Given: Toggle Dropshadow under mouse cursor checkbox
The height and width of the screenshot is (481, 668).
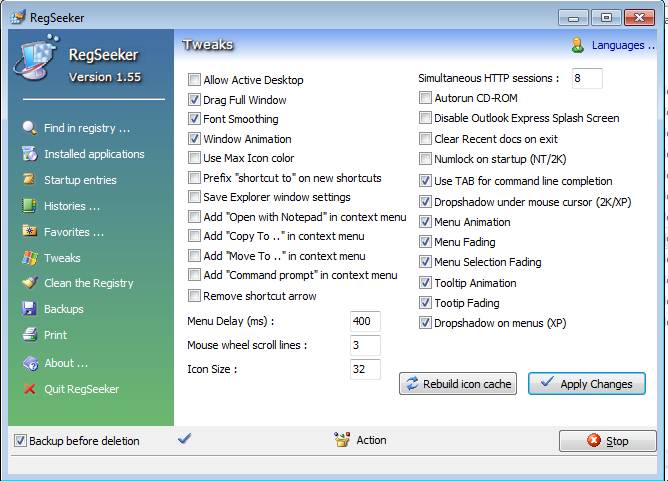Looking at the screenshot, I should pos(425,202).
